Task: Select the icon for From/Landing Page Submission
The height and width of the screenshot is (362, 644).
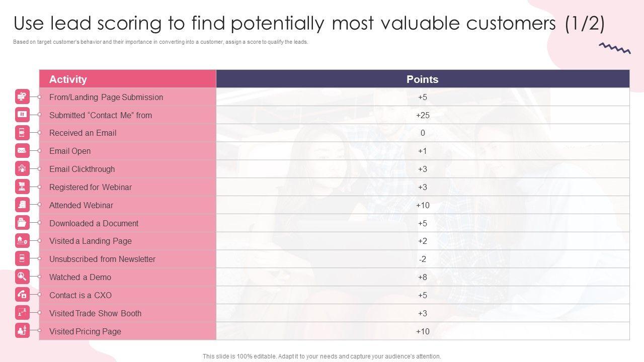Action: coord(22,97)
